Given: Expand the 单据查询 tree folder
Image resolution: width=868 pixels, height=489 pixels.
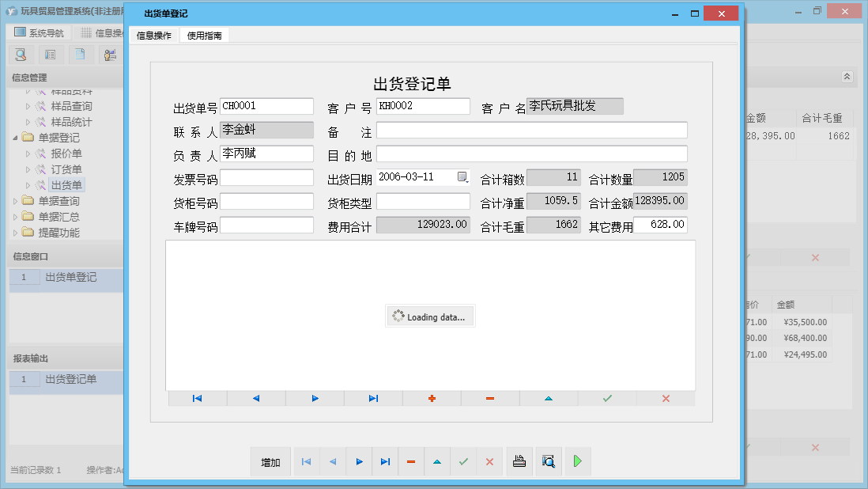Looking at the screenshot, I should 15,201.
